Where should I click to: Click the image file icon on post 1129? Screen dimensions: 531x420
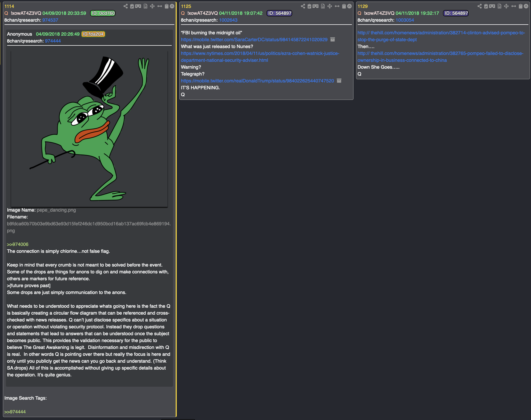[499, 6]
